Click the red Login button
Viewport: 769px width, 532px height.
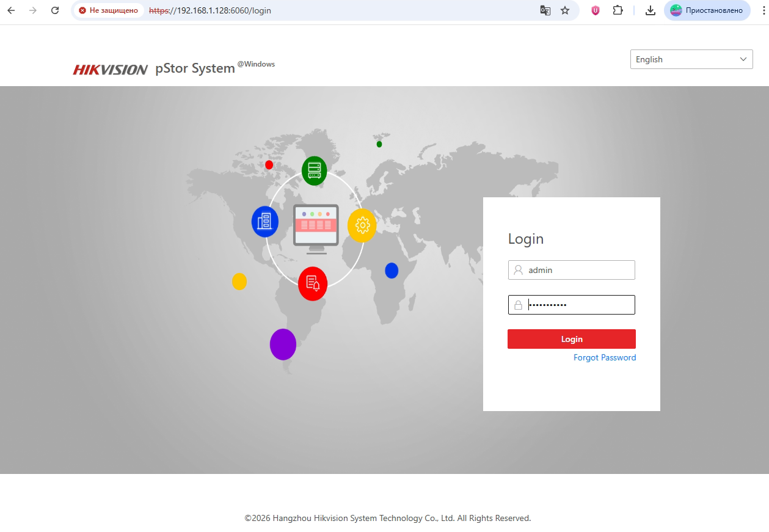pyautogui.click(x=571, y=339)
